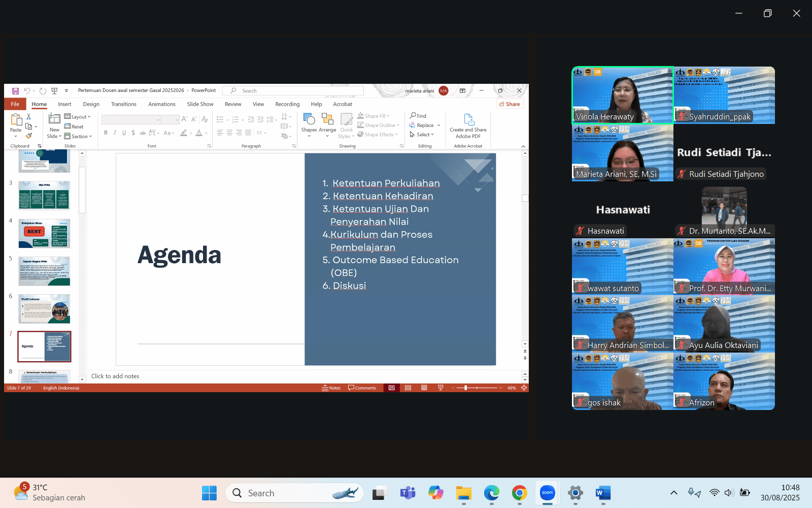Expand the Section dropdown
The image size is (812, 508).
point(78,136)
